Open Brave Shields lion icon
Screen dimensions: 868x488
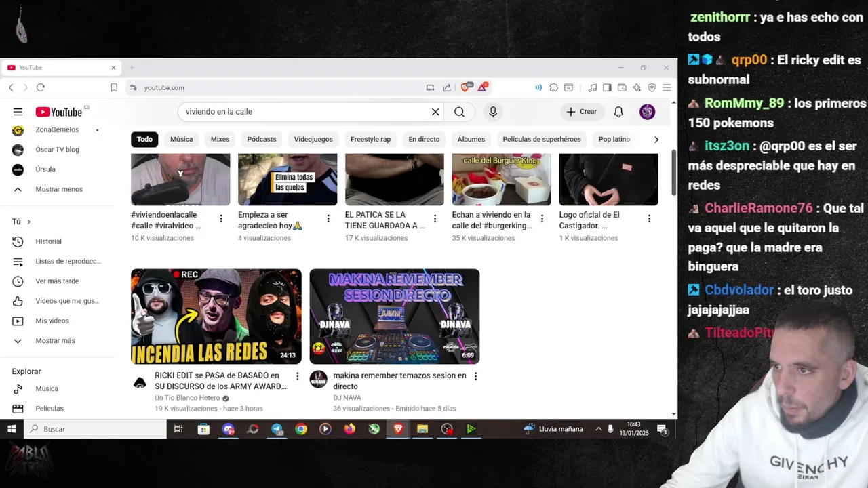(x=465, y=87)
